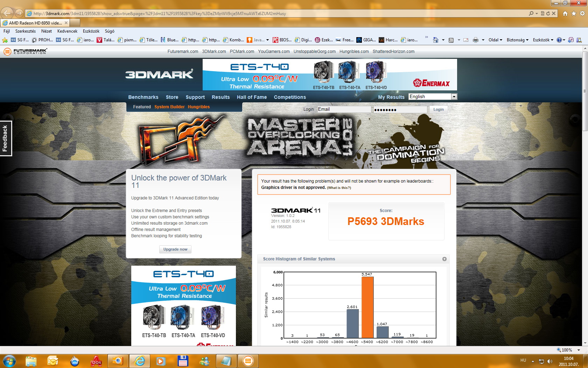This screenshot has height=368, width=588.
Task: Click the browser Forward arrow button
Action: point(19,13)
